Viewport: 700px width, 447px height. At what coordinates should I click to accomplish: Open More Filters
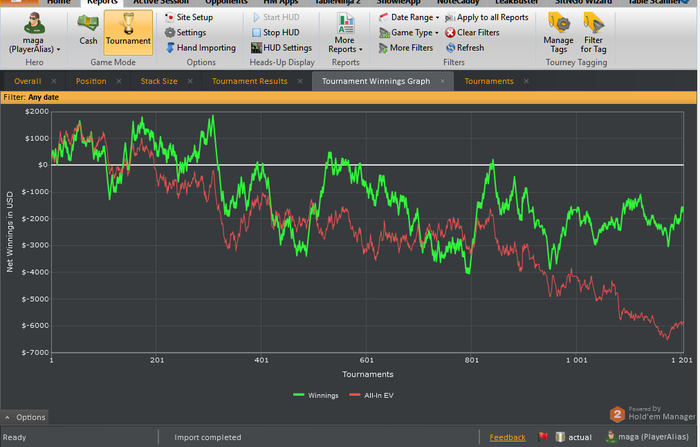406,48
